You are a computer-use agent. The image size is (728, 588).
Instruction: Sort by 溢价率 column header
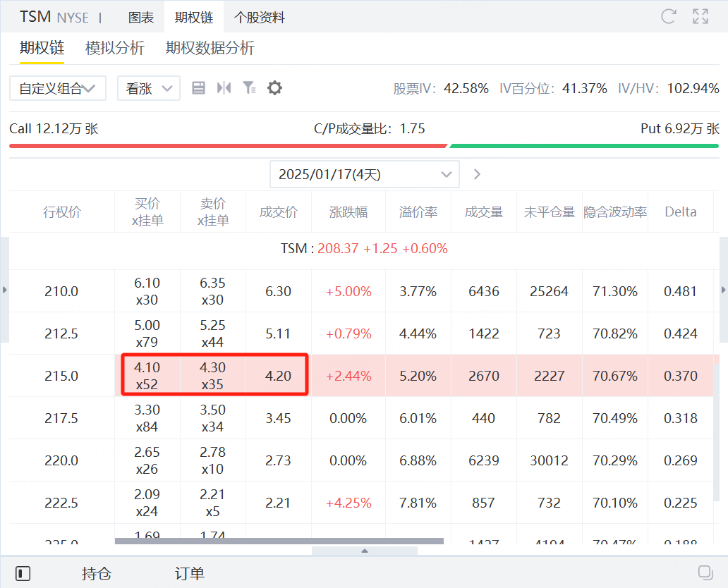pyautogui.click(x=418, y=212)
